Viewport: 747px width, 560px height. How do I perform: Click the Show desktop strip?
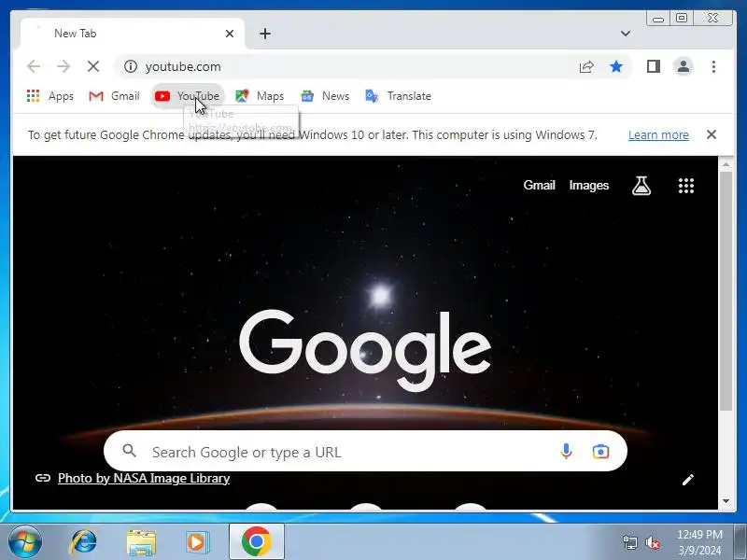(x=740, y=541)
